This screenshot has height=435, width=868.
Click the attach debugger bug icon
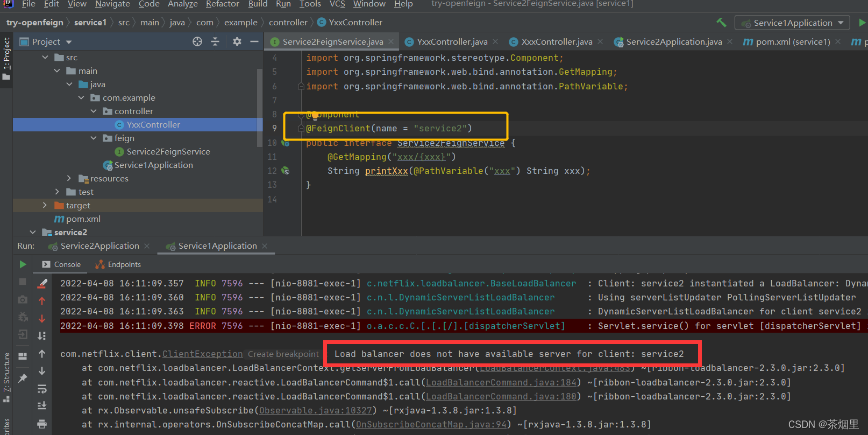click(23, 317)
